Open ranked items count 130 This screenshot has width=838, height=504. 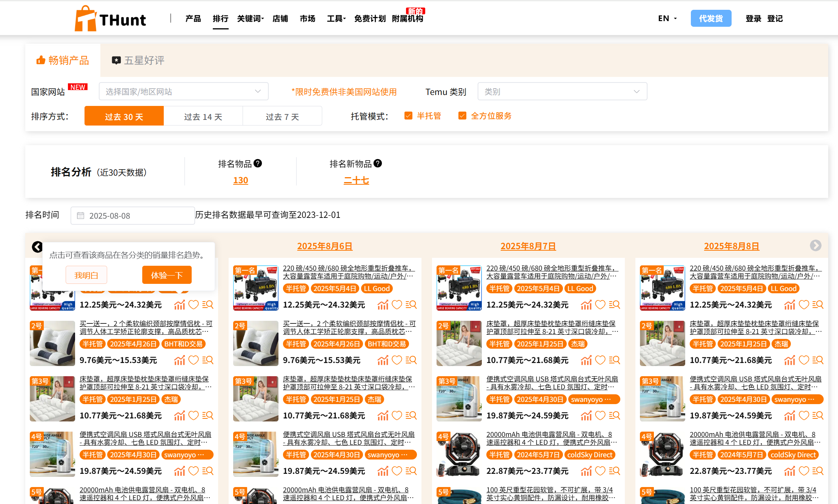coord(240,180)
